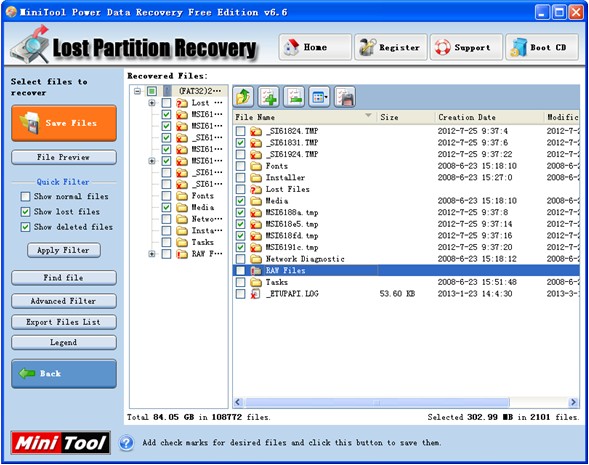This screenshot has width=589, height=465.
Task: Click the Lost Files question-mark folder icon in file list
Action: [256, 189]
